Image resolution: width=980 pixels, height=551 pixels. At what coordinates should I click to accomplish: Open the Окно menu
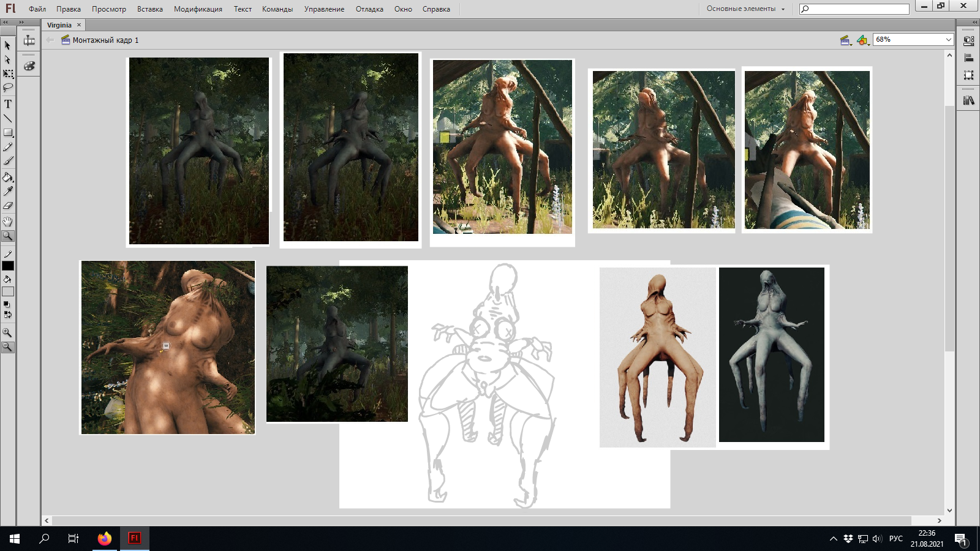[x=403, y=9]
